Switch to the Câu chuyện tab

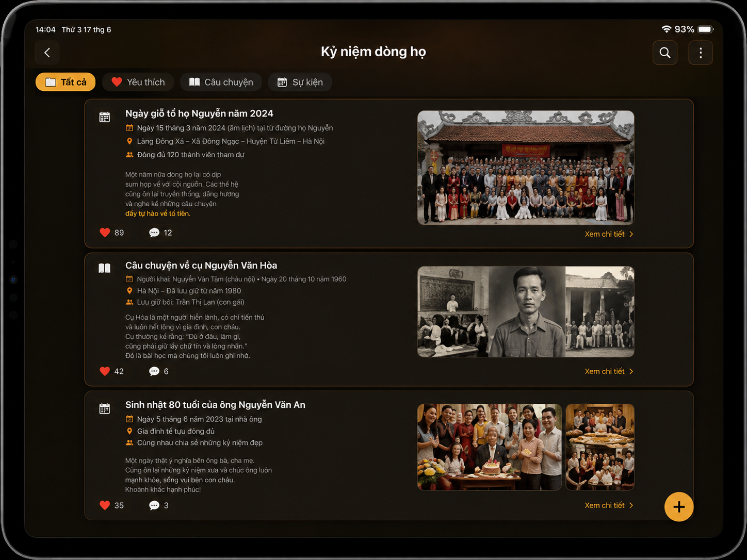tap(221, 82)
